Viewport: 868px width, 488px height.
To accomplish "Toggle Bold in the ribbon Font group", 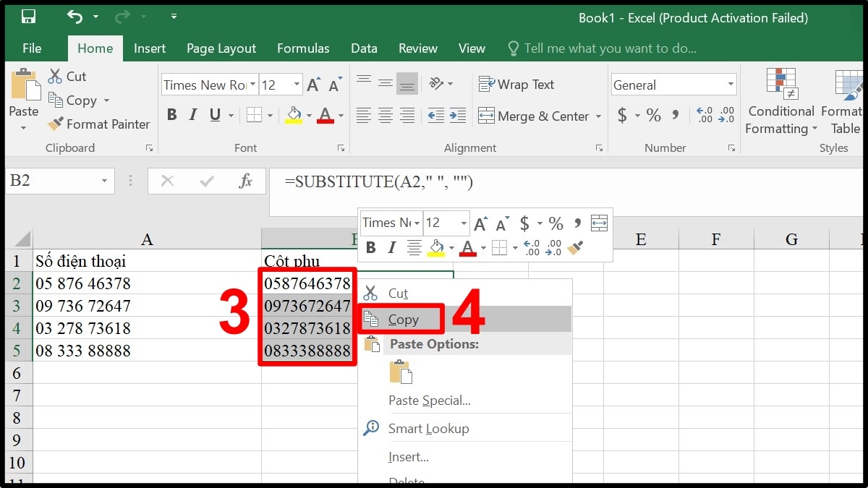I will pos(171,115).
